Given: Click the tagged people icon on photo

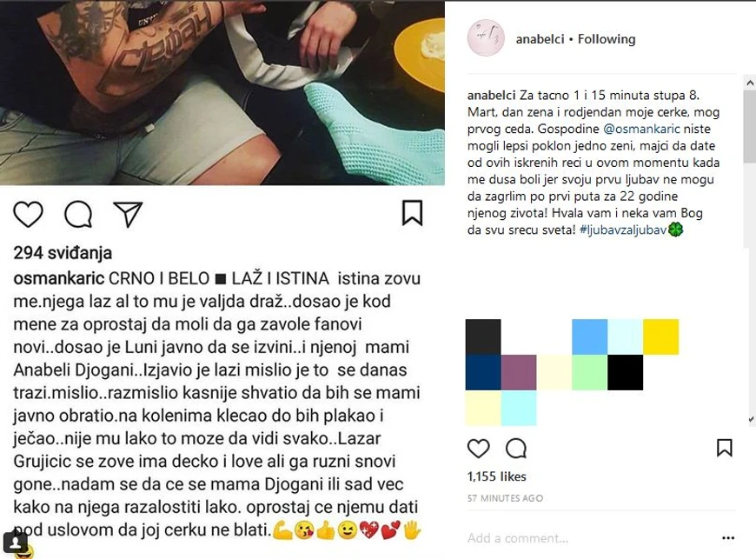Looking at the screenshot, I should (x=15, y=542).
